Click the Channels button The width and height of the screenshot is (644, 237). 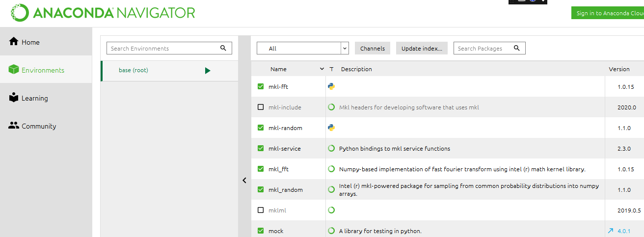(373, 48)
